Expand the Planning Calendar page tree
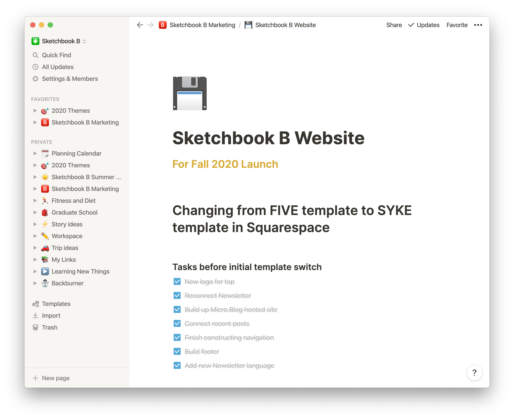The height and width of the screenshot is (420, 514). click(x=35, y=153)
